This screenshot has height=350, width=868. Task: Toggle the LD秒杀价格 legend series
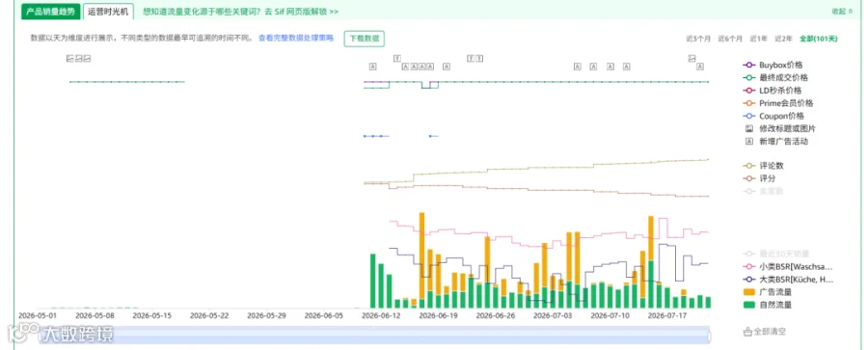[x=772, y=91]
